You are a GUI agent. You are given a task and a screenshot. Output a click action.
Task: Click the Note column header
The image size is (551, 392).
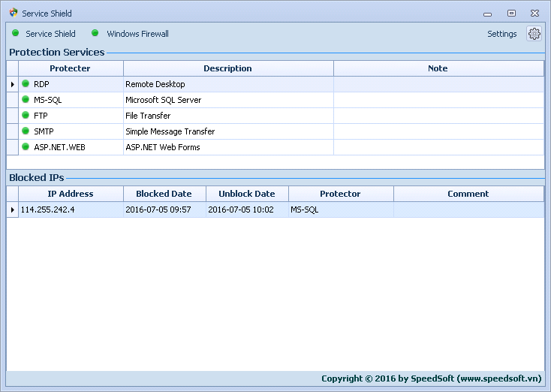tap(438, 68)
